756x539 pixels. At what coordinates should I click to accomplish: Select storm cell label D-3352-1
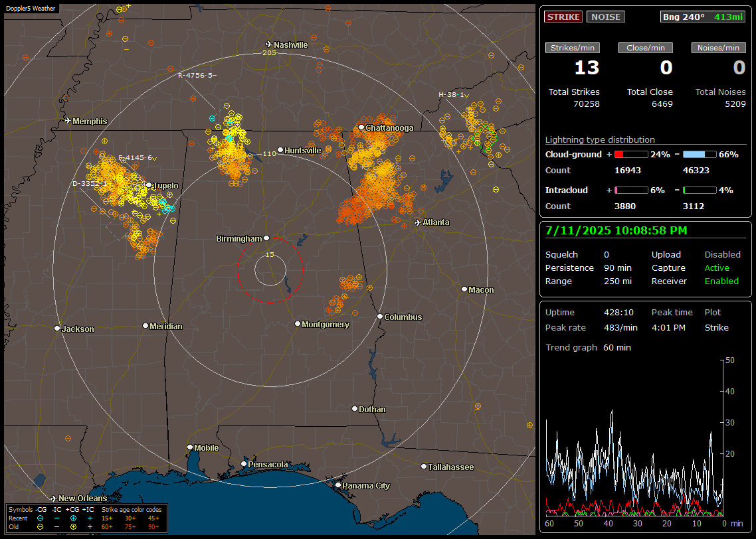(x=90, y=183)
